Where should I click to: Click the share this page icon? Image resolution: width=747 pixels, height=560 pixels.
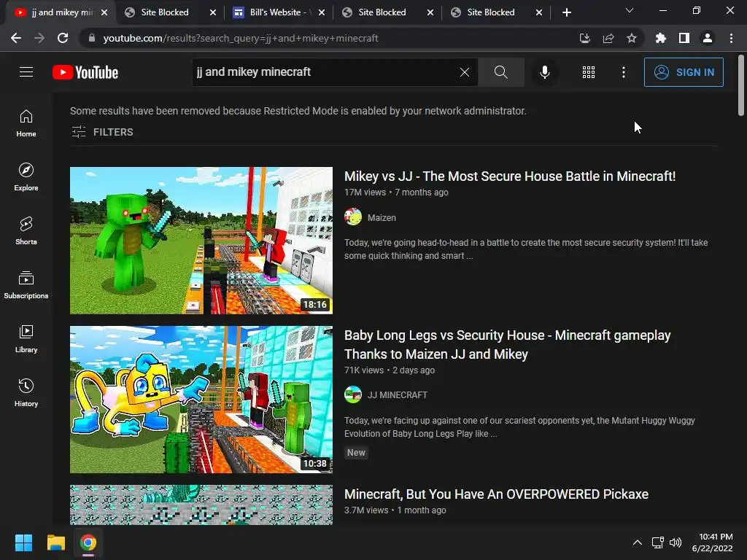[x=608, y=38]
